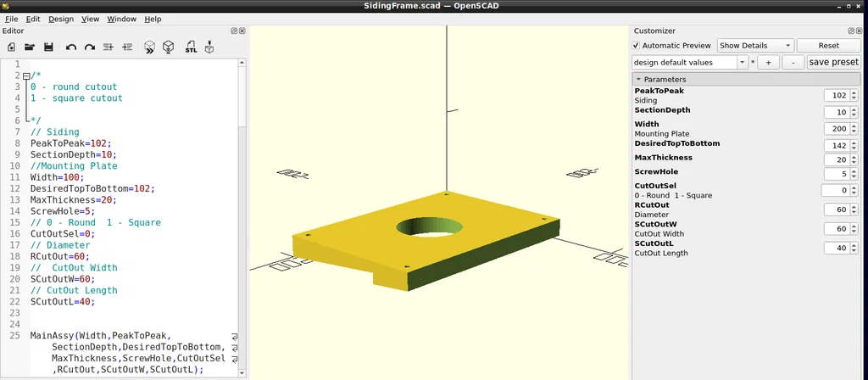Toggle the Automatic Preview checkbox
Screen dimensions: 868x380
click(636, 46)
